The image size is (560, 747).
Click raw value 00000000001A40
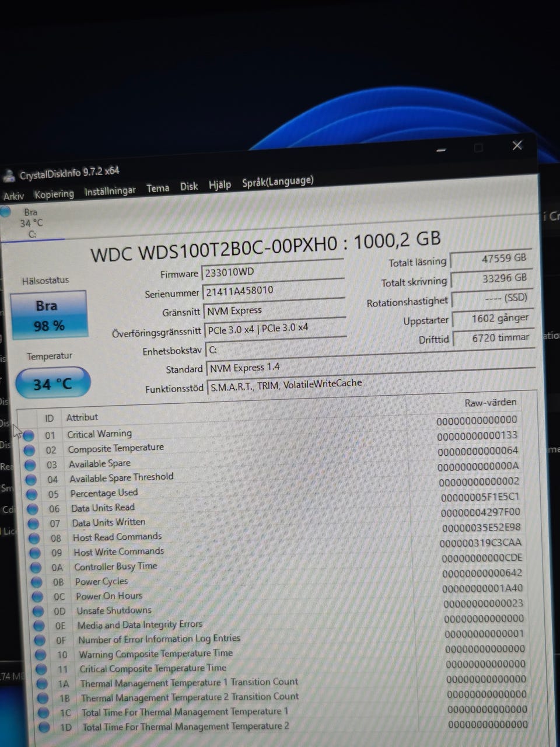tap(482, 588)
